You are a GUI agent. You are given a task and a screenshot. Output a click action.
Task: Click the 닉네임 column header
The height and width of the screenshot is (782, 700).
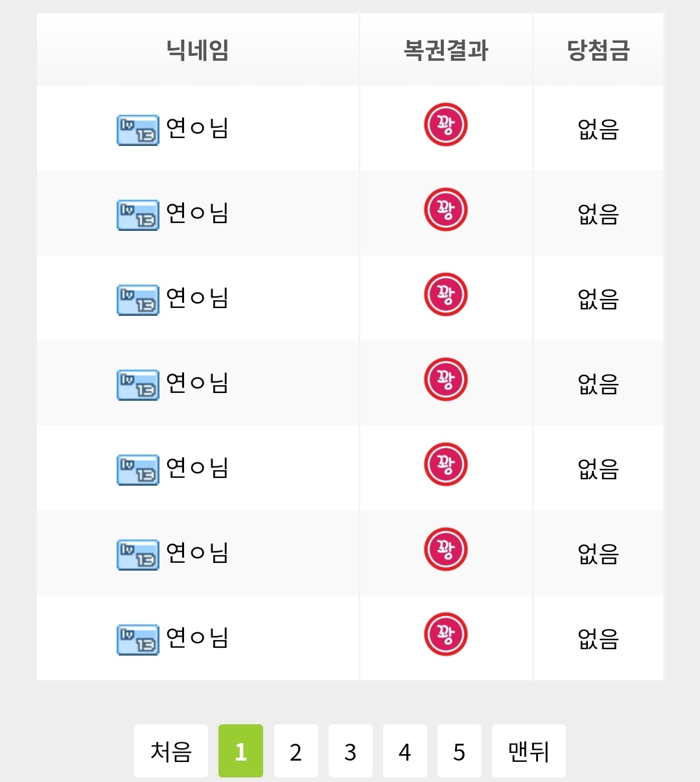coord(198,50)
